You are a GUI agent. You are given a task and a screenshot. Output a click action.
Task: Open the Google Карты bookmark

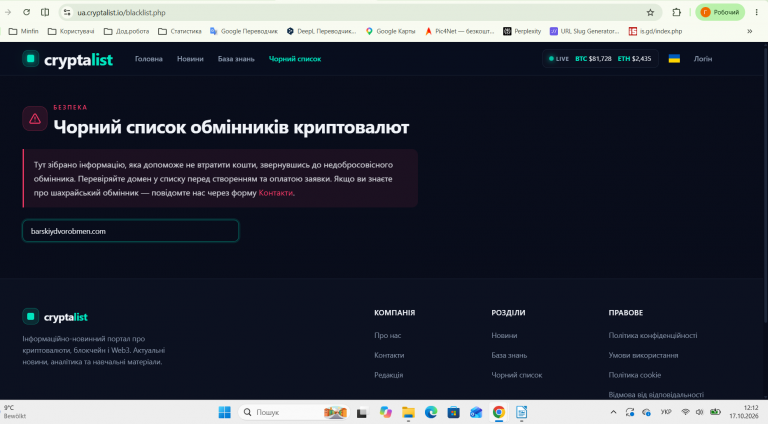click(x=390, y=31)
